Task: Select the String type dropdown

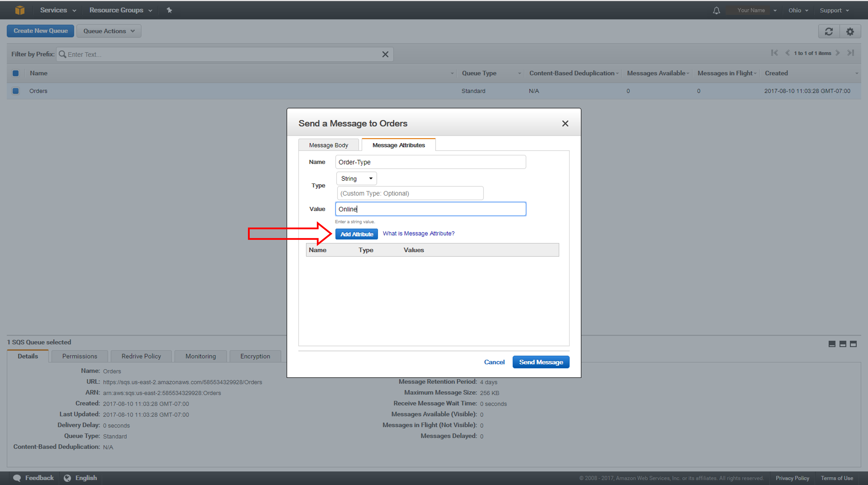Action: click(355, 178)
